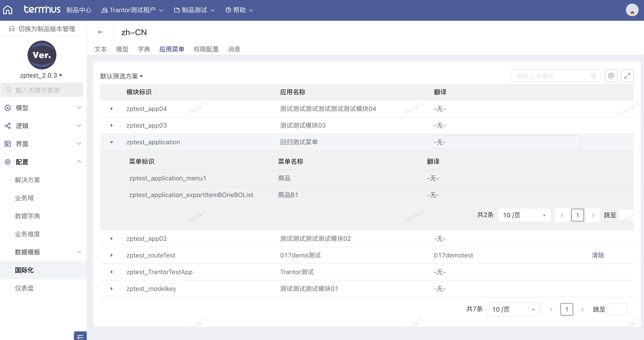Open 仪表盘 in sidebar
This screenshot has height=340, width=644.
coord(24,288)
